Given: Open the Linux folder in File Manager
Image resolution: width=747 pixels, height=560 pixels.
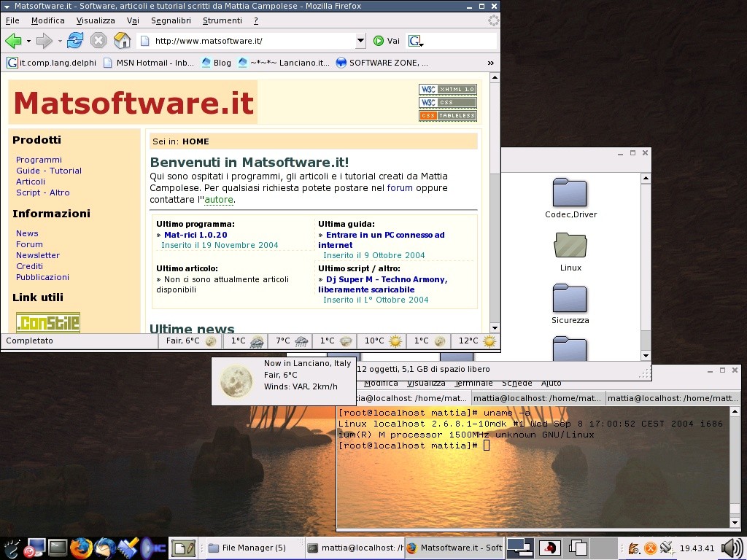Looking at the screenshot, I should pyautogui.click(x=570, y=252).
